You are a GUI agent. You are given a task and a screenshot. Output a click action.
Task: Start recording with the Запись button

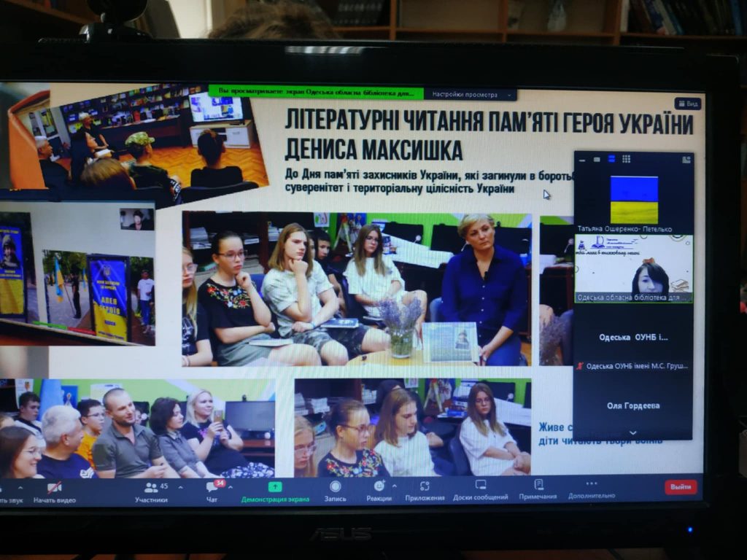335,486
